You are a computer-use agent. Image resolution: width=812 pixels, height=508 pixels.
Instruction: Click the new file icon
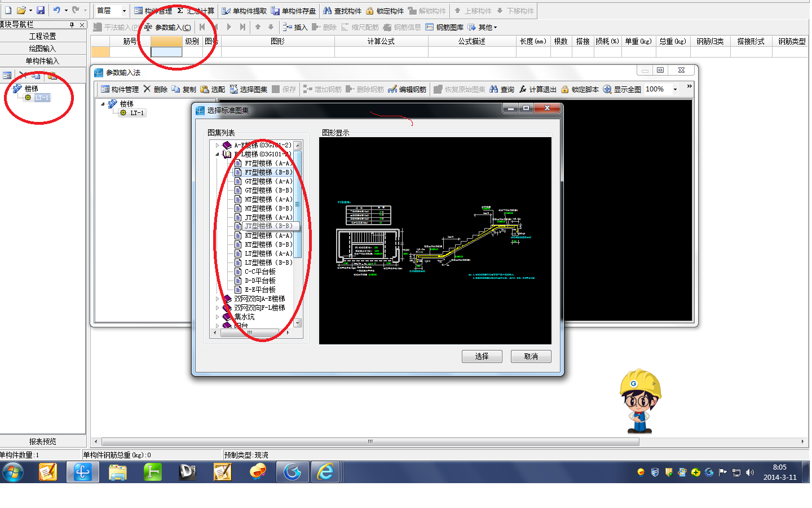8,10
